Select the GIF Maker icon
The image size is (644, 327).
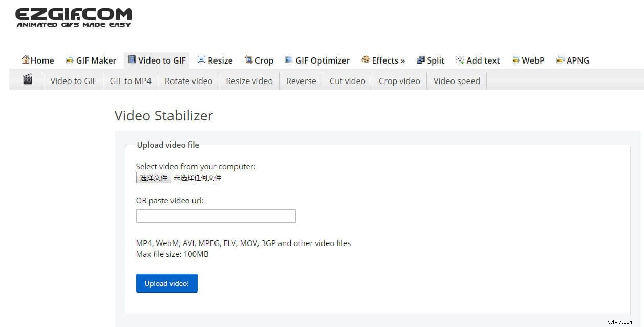[70, 59]
